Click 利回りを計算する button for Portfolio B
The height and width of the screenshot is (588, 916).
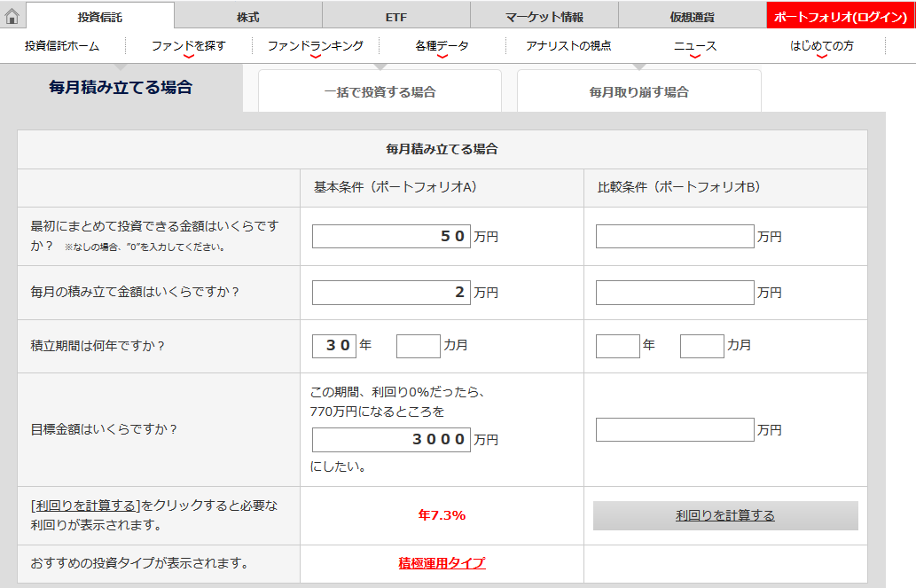coord(725,515)
